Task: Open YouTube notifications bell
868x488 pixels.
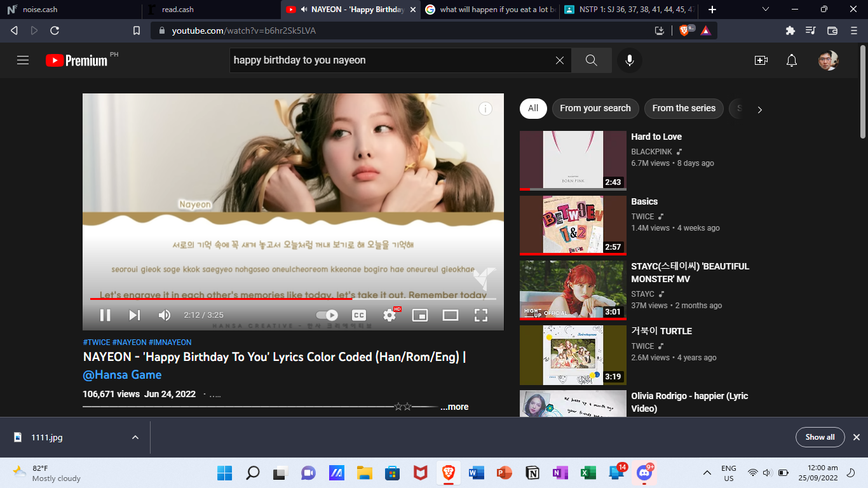Action: pos(792,60)
